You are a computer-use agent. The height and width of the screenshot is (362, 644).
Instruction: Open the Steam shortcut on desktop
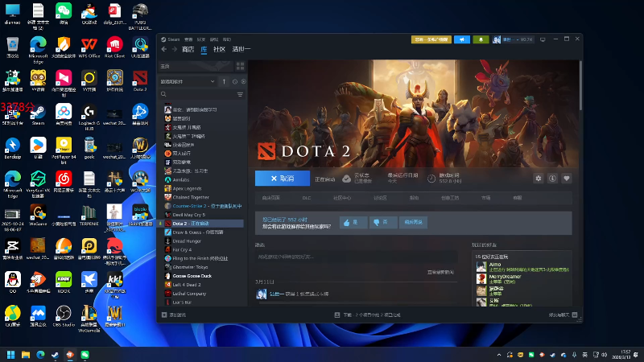pyautogui.click(x=38, y=114)
